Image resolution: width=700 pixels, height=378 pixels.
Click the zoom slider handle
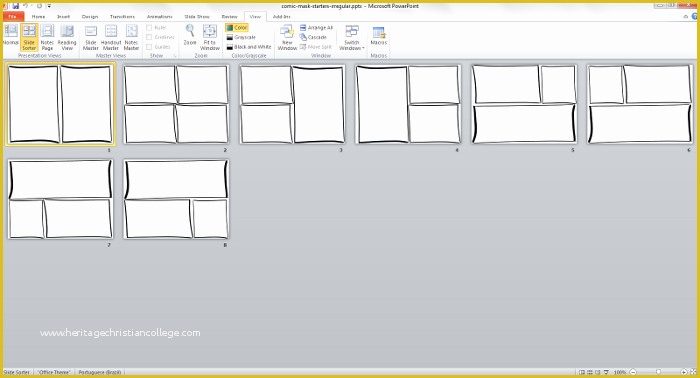click(658, 372)
